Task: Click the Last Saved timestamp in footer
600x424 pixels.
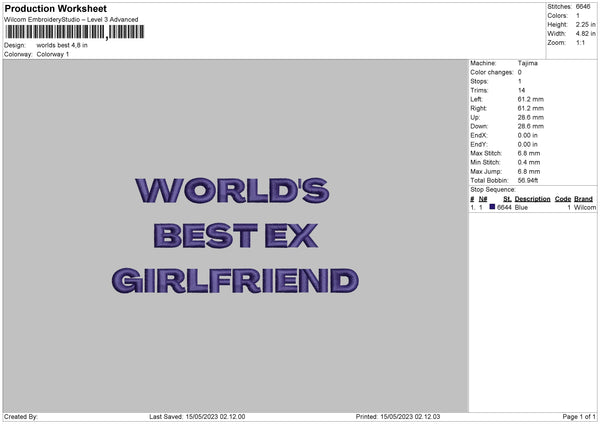Action: (x=197, y=416)
